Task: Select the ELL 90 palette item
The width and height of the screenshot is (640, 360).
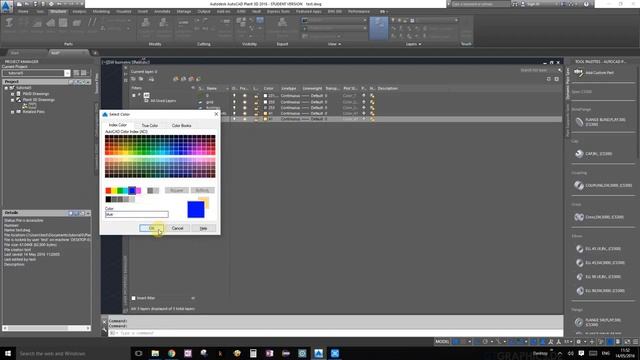Action: coord(598,277)
